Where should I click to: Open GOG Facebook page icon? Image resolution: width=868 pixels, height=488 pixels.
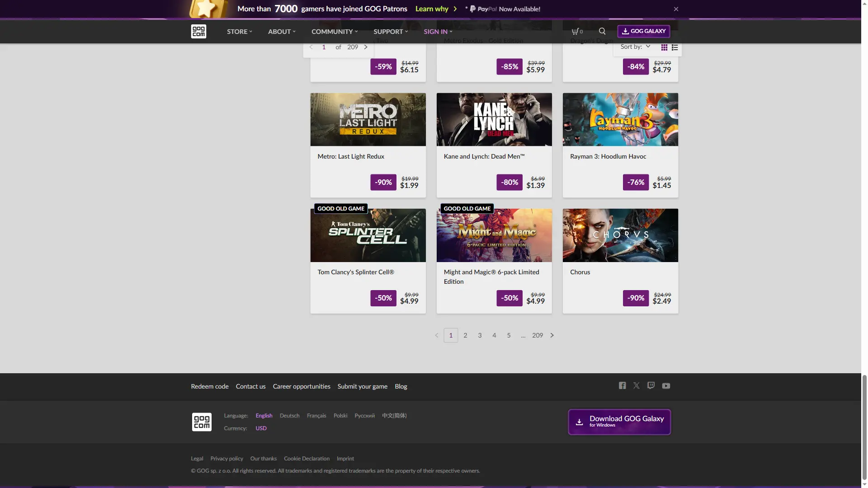pyautogui.click(x=623, y=385)
